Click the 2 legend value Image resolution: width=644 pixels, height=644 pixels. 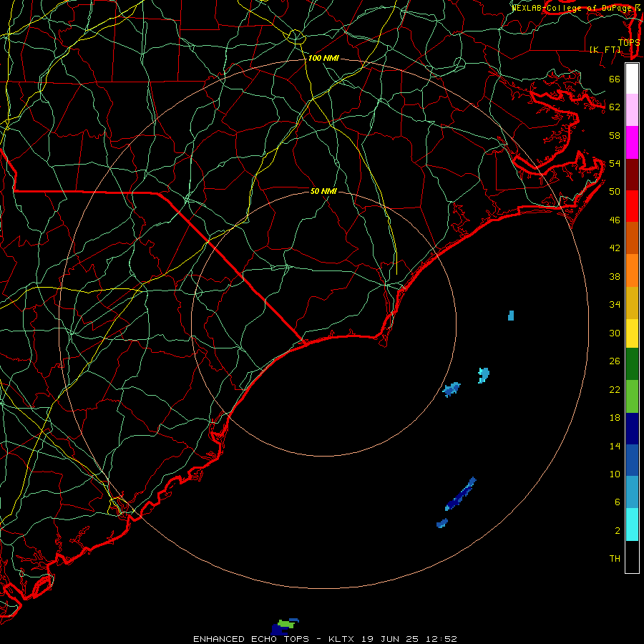coord(618,530)
